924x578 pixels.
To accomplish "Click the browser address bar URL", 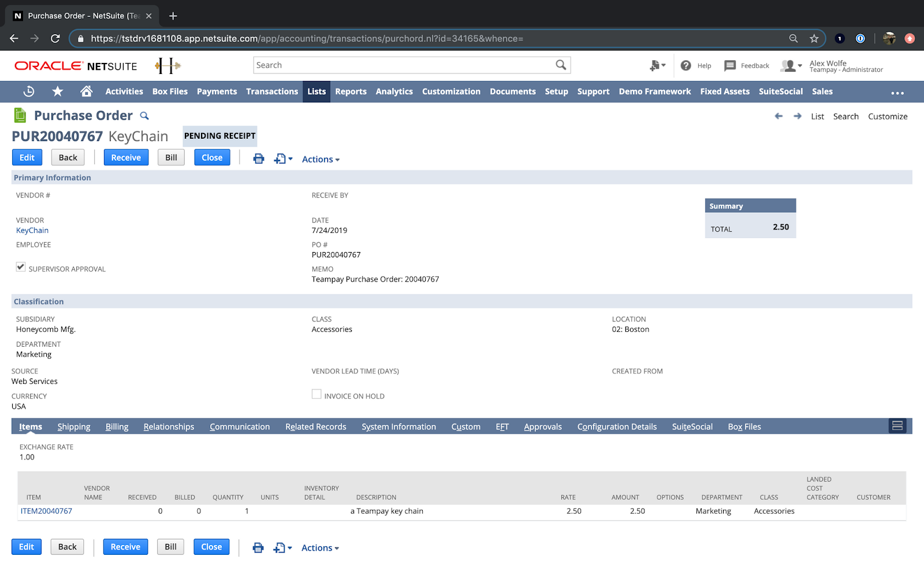I will [x=307, y=39].
